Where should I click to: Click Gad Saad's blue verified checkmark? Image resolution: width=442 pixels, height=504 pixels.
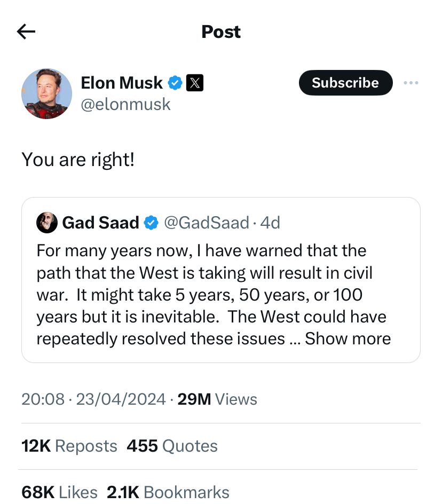(151, 223)
